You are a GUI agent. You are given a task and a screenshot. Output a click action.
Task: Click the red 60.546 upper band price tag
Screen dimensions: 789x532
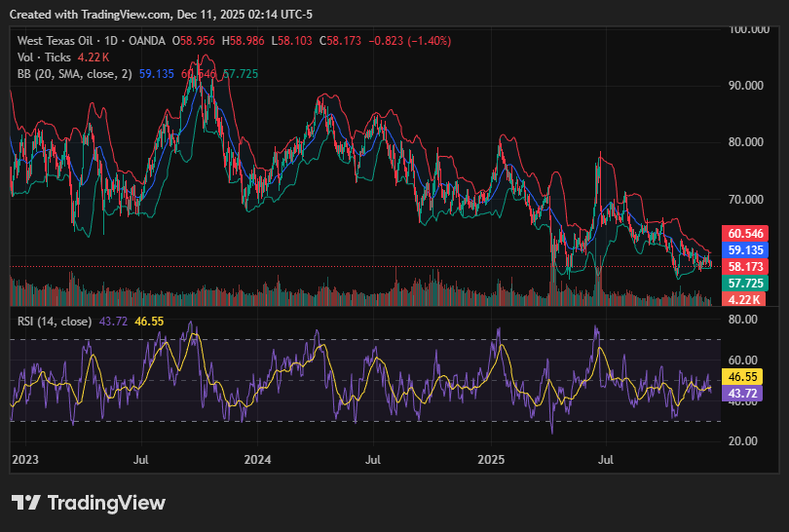pos(745,234)
